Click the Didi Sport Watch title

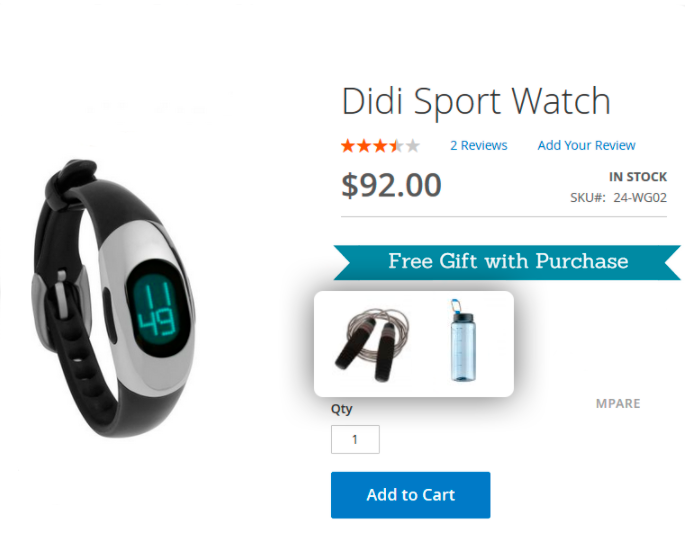point(476,101)
